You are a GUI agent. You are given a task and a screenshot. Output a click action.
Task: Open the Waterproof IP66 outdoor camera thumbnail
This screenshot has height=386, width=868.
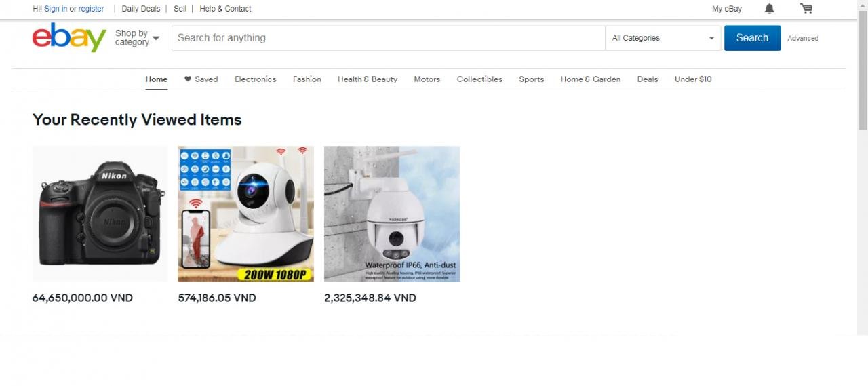(x=392, y=214)
